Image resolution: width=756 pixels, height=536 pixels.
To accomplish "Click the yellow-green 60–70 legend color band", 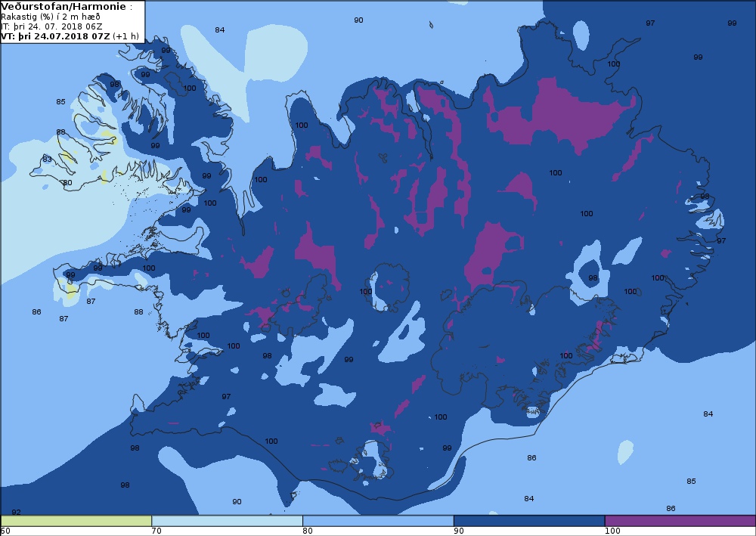I will coord(76,521).
